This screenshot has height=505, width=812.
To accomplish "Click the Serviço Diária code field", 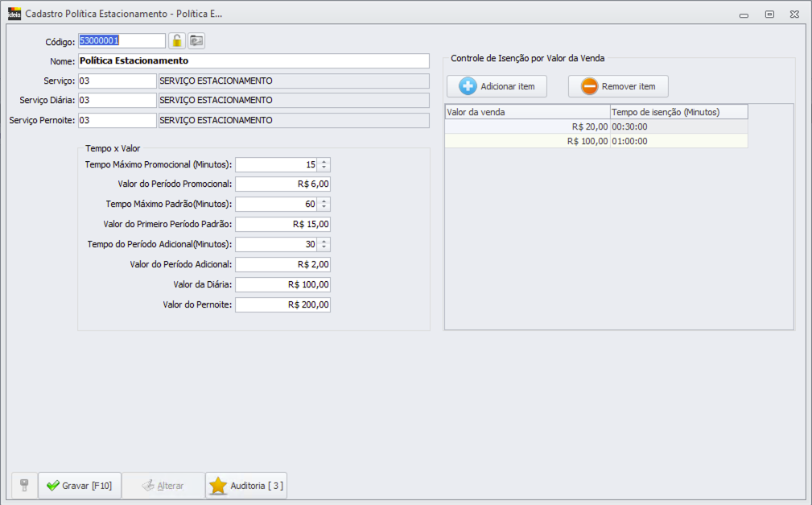I will click(117, 100).
